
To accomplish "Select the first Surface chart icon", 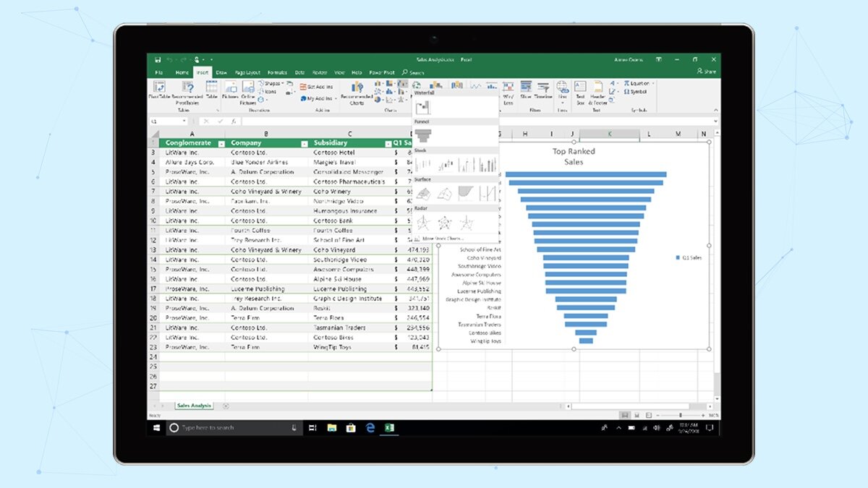I will pos(422,192).
